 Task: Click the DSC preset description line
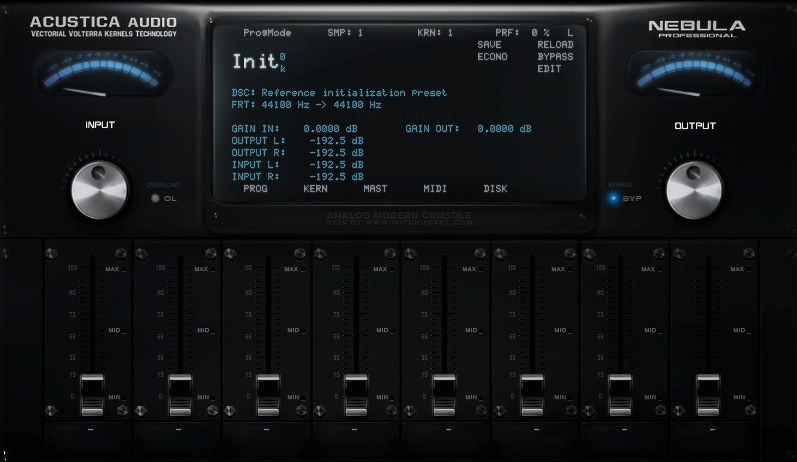pyautogui.click(x=339, y=93)
